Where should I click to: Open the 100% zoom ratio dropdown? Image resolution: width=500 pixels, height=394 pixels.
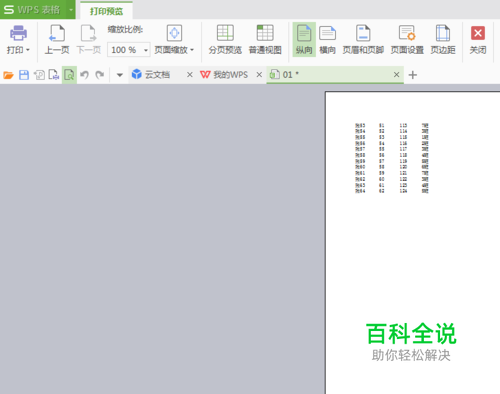point(146,50)
